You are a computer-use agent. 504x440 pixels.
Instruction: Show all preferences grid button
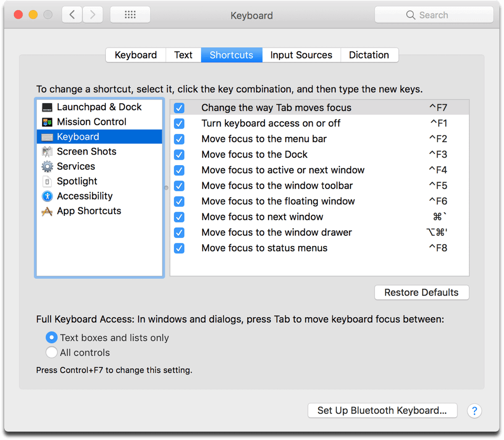pyautogui.click(x=130, y=15)
